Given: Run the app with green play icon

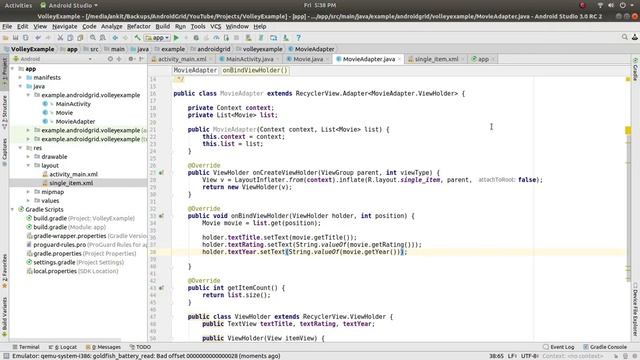Looking at the screenshot, I should (x=176, y=38).
